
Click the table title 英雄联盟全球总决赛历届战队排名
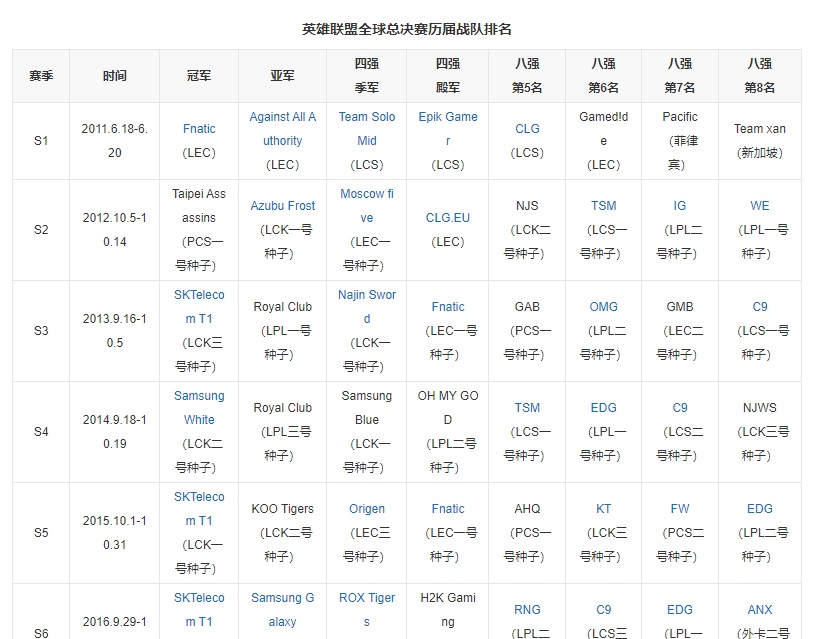(x=406, y=29)
